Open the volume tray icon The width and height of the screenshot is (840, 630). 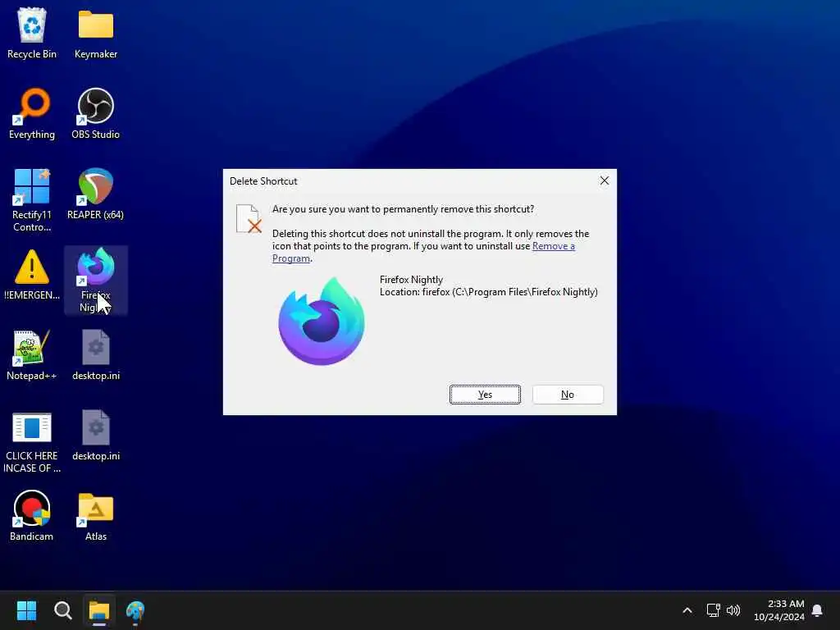pos(733,610)
